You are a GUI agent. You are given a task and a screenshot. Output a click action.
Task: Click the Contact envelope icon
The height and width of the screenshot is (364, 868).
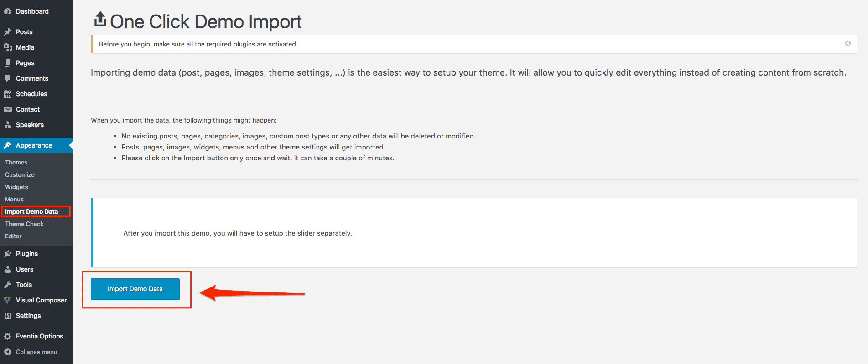(x=8, y=109)
